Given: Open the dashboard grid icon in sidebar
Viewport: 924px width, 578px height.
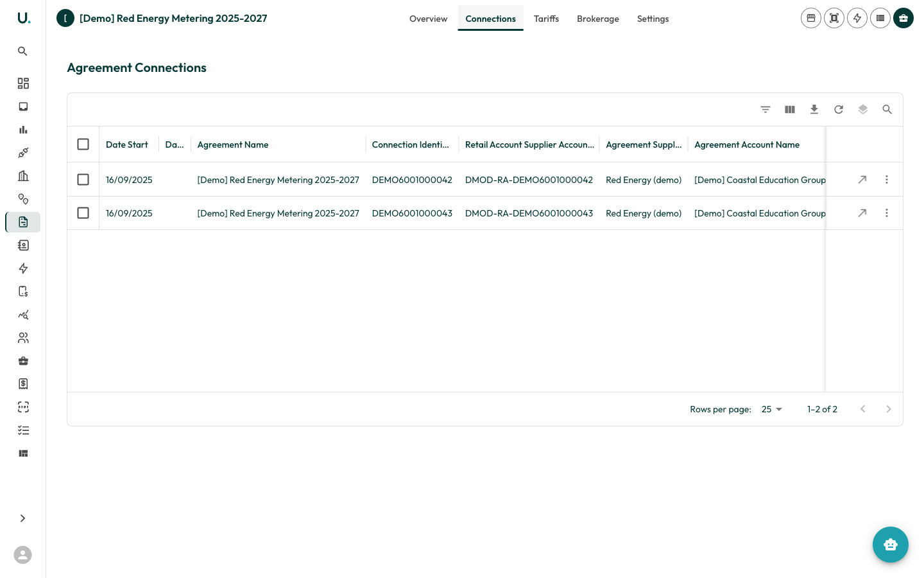Looking at the screenshot, I should click(23, 83).
